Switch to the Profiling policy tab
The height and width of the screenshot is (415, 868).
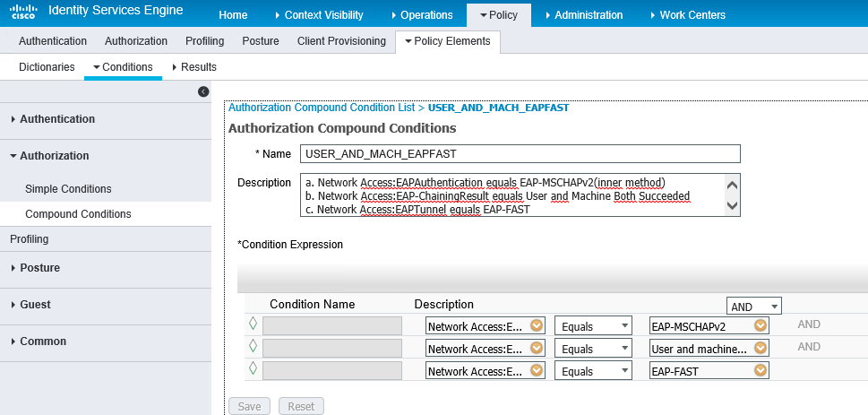pos(205,41)
